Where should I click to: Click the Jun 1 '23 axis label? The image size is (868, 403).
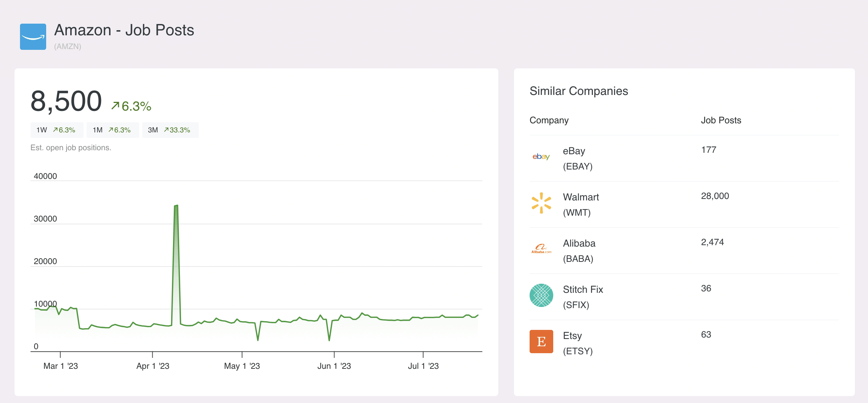[334, 366]
